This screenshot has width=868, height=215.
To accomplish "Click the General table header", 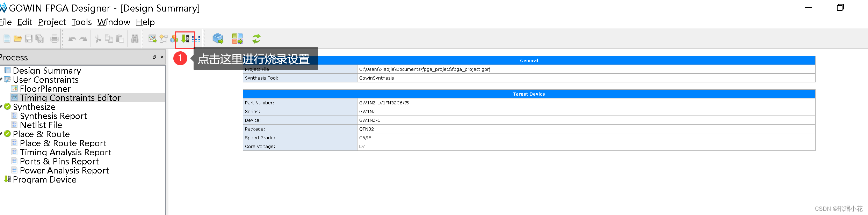I will coord(529,60).
